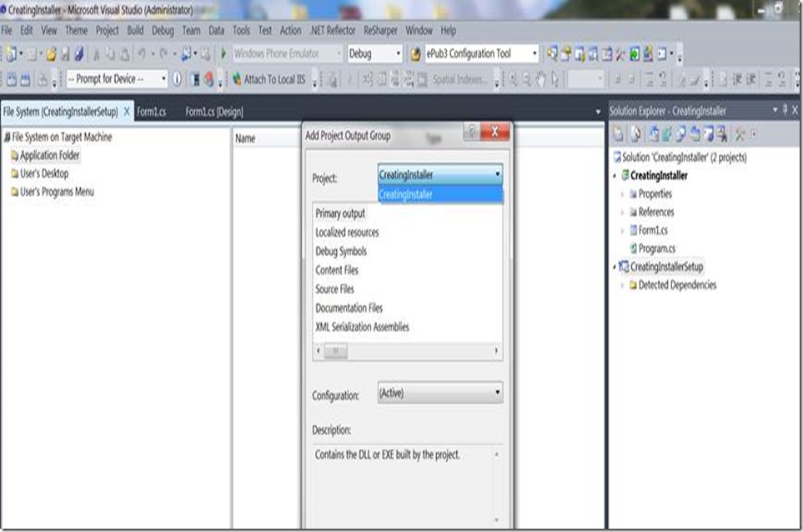Open the Debug solution configuration dropdown
803x532 pixels.
point(374,53)
